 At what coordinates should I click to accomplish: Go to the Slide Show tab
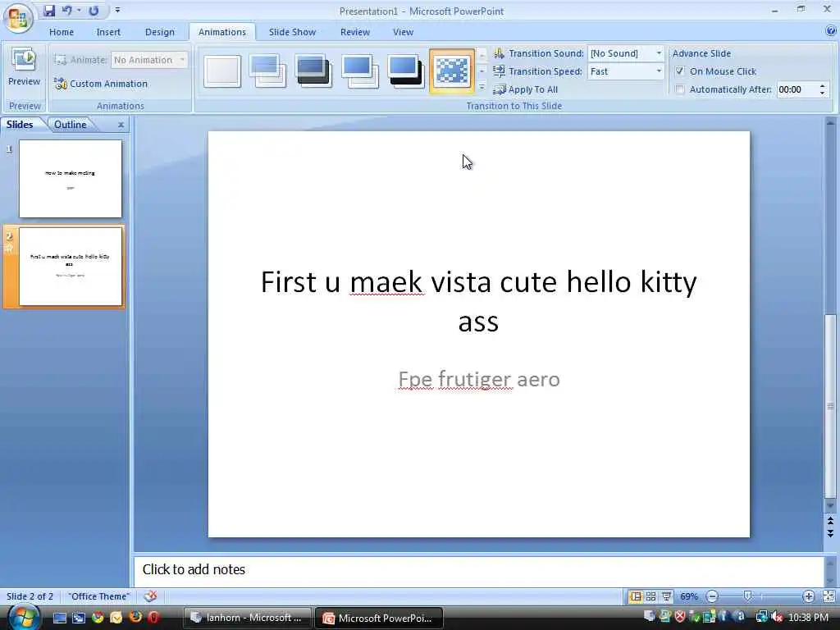pyautogui.click(x=292, y=32)
